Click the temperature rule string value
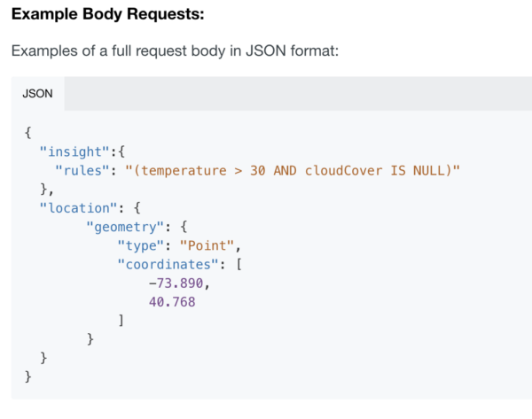The image size is (532, 419). pyautogui.click(x=293, y=170)
